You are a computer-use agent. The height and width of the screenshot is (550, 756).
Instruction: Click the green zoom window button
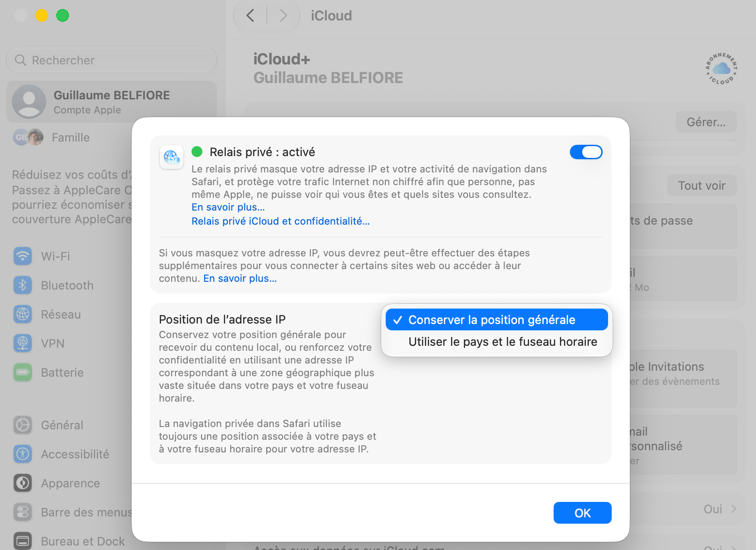click(63, 15)
